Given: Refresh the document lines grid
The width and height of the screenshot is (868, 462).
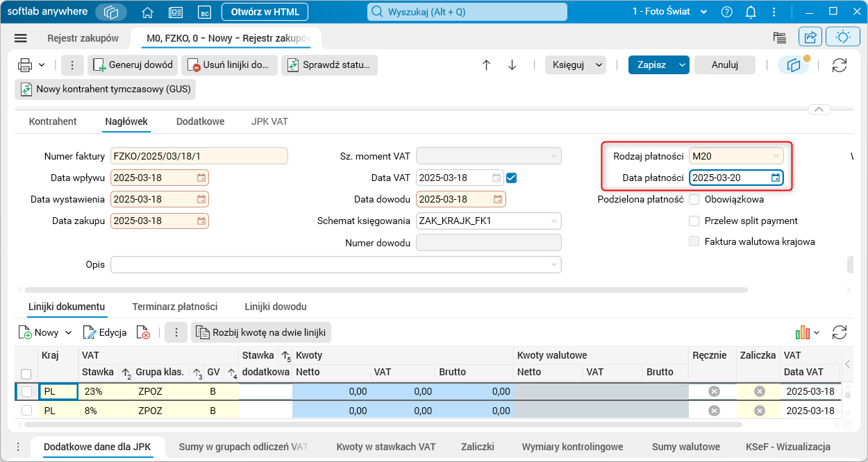Looking at the screenshot, I should [x=840, y=332].
